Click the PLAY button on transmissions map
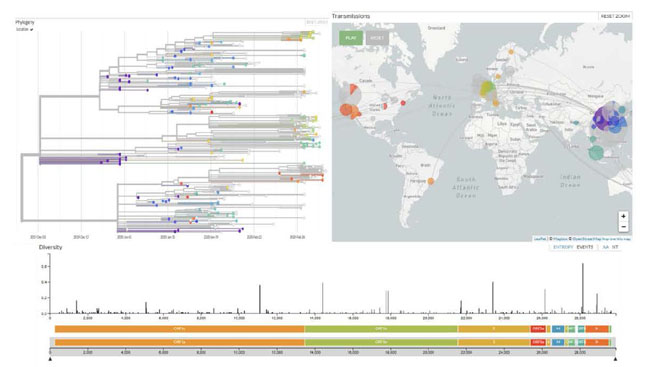This screenshot has height=367, width=650. tap(351, 38)
